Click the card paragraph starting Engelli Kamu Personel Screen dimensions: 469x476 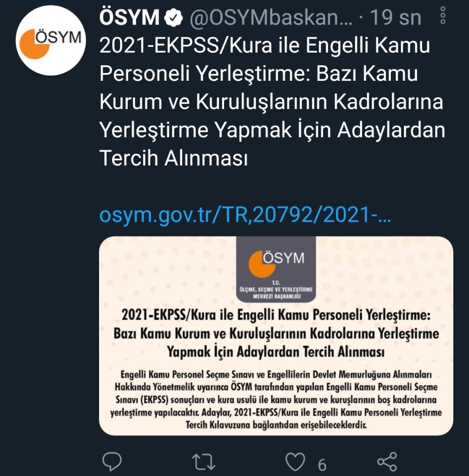point(276,399)
